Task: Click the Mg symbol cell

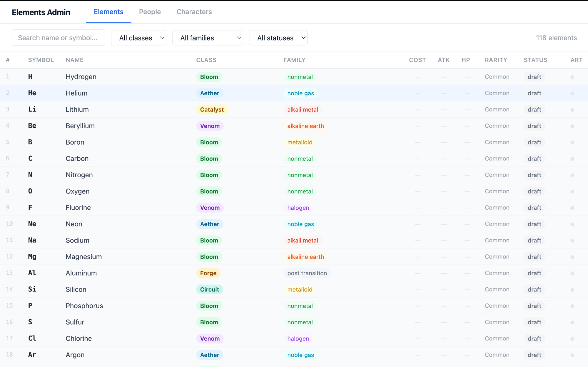Action: click(x=32, y=257)
